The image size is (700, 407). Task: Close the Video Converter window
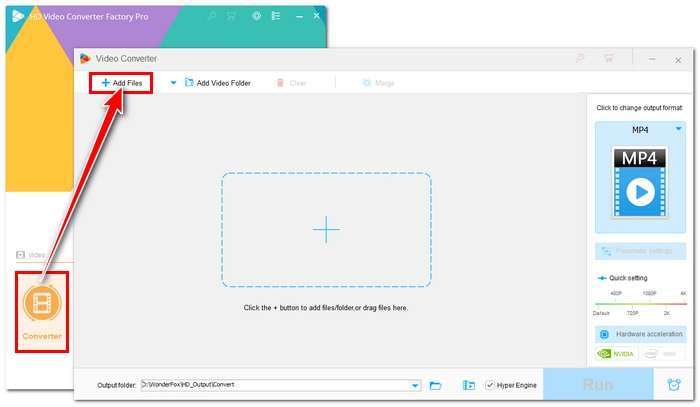678,60
